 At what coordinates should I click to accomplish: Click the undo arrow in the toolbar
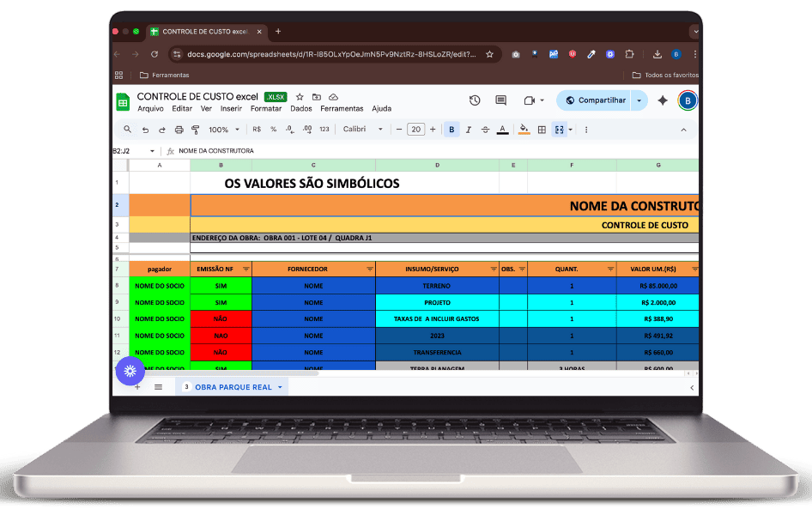(145, 130)
